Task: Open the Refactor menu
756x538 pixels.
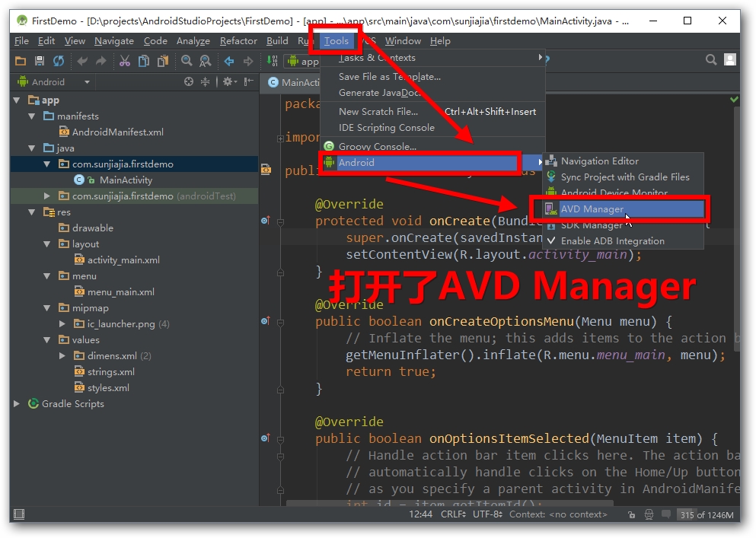Action: [238, 41]
